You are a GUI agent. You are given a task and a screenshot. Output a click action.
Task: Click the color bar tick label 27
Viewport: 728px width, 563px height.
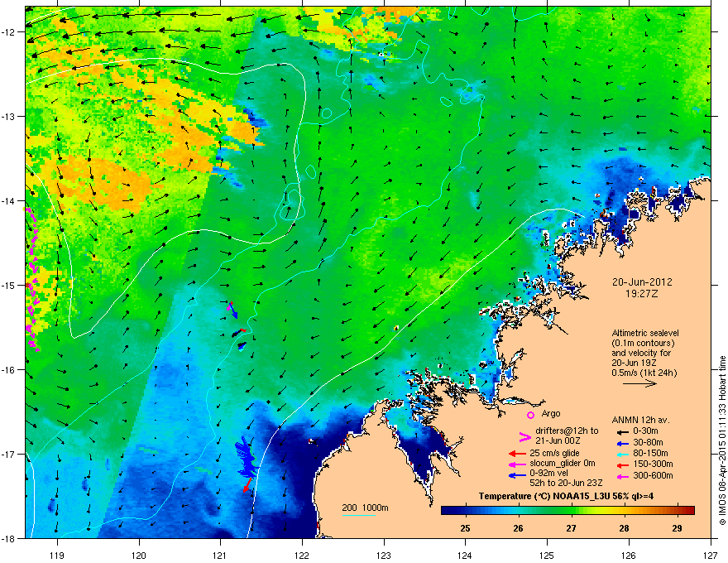[571, 528]
